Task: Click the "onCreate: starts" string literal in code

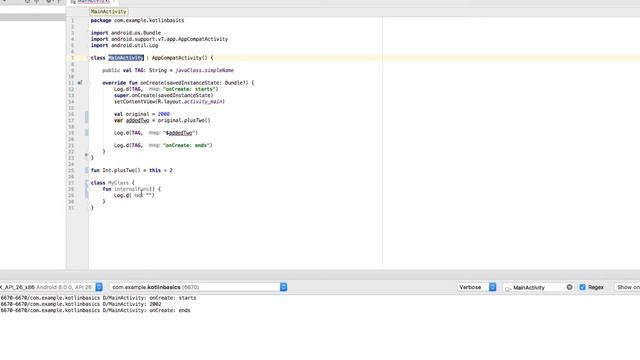Action: point(189,89)
